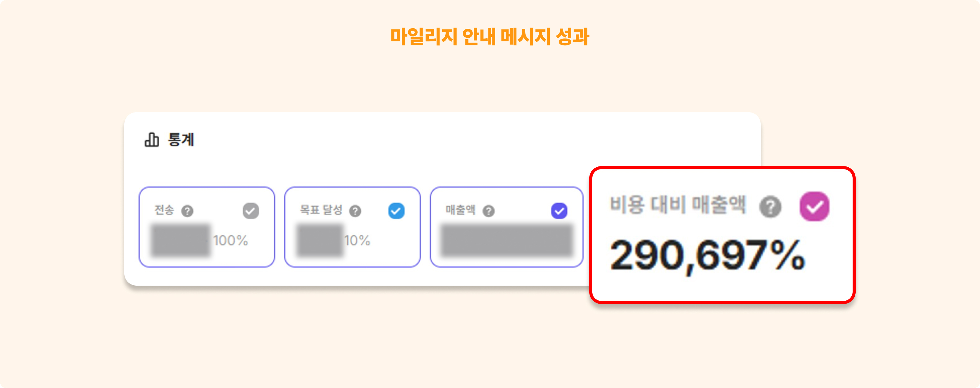Open help tooltip next to 매출액

tap(488, 211)
